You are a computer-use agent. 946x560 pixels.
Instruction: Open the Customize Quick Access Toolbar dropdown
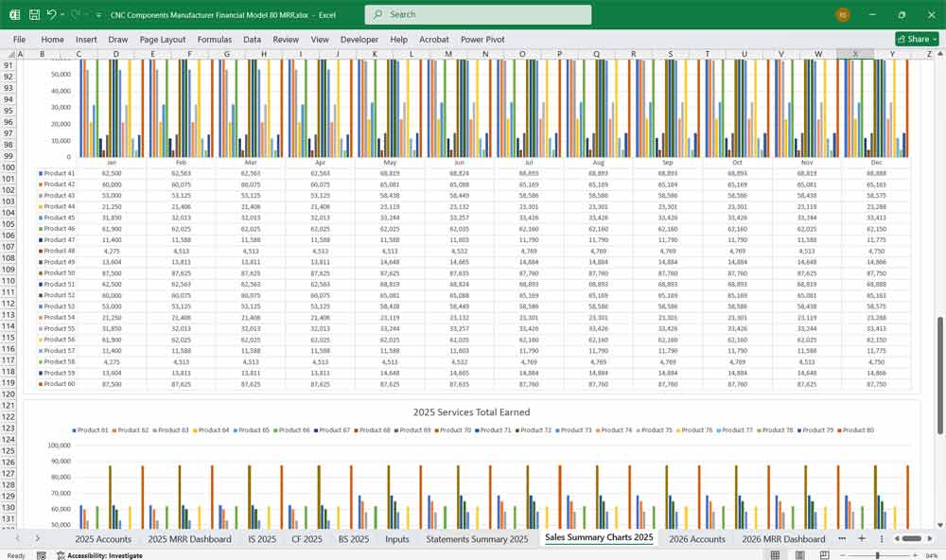click(x=97, y=14)
